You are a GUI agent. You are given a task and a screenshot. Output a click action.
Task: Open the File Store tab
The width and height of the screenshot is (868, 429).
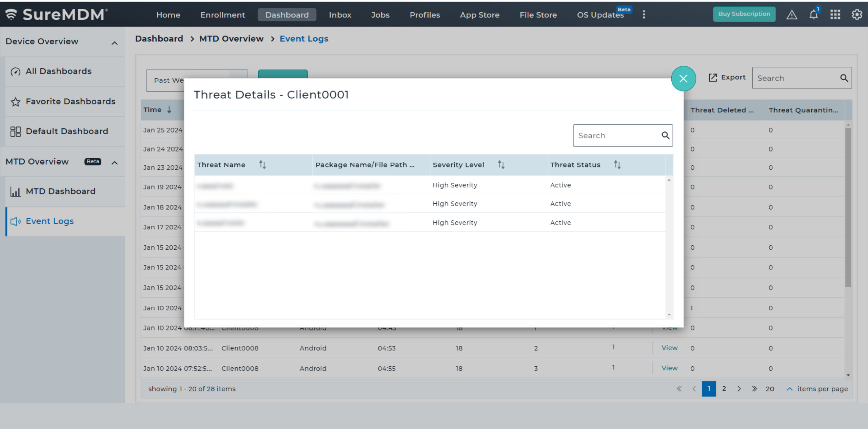click(538, 15)
